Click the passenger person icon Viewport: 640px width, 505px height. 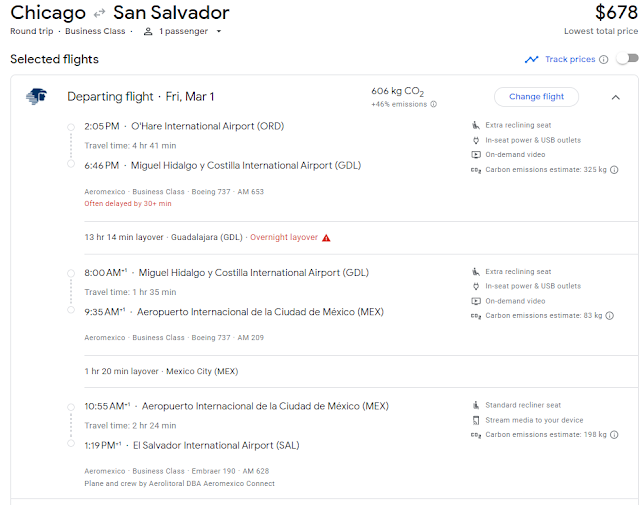(x=148, y=31)
